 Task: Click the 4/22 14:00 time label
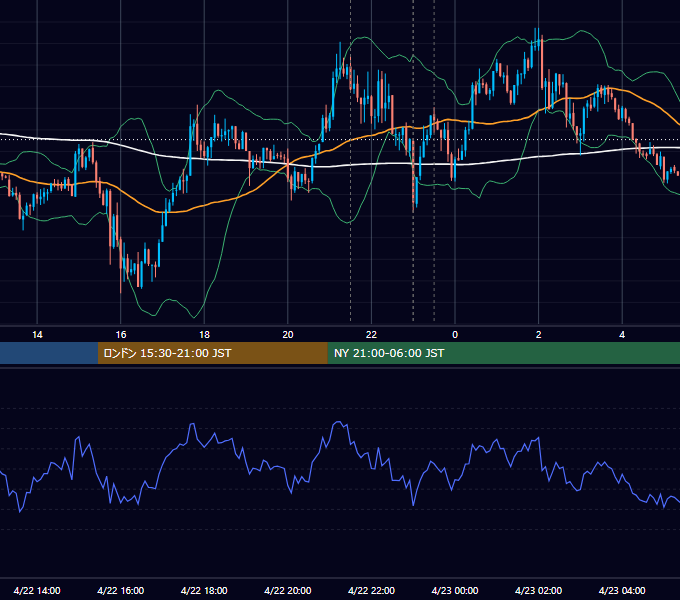[37, 590]
